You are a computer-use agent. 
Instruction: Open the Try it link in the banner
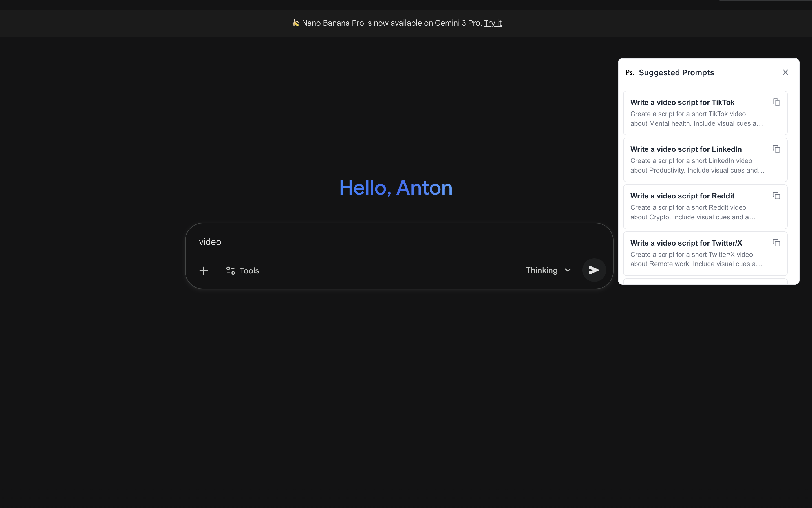coord(493,23)
